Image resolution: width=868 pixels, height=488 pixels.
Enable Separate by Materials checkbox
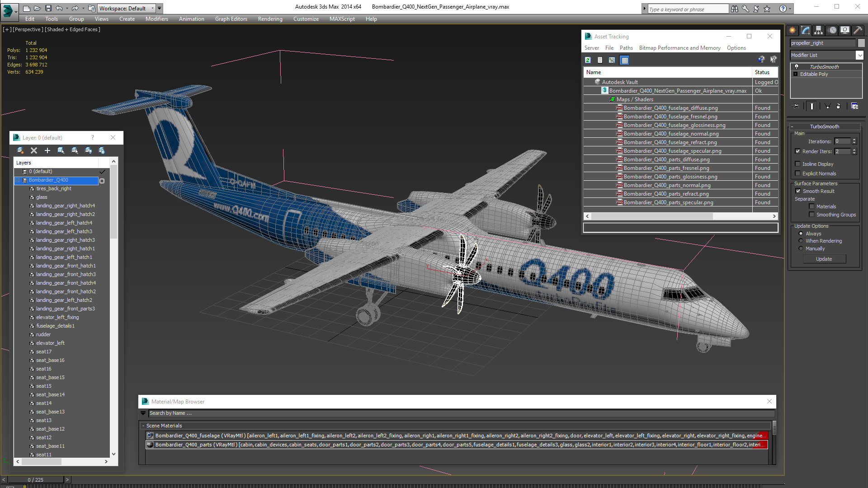coord(811,206)
